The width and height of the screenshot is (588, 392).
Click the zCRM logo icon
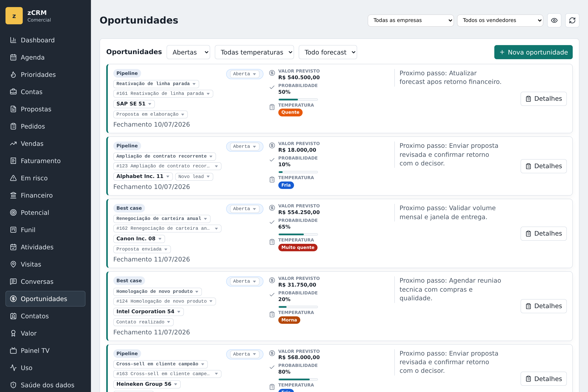[14, 16]
